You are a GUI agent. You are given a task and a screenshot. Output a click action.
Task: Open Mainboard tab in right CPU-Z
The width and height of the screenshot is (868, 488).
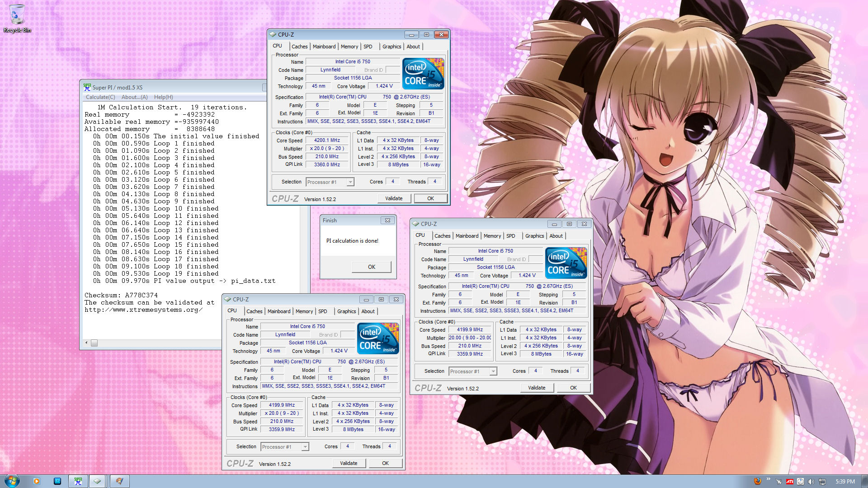(x=467, y=236)
